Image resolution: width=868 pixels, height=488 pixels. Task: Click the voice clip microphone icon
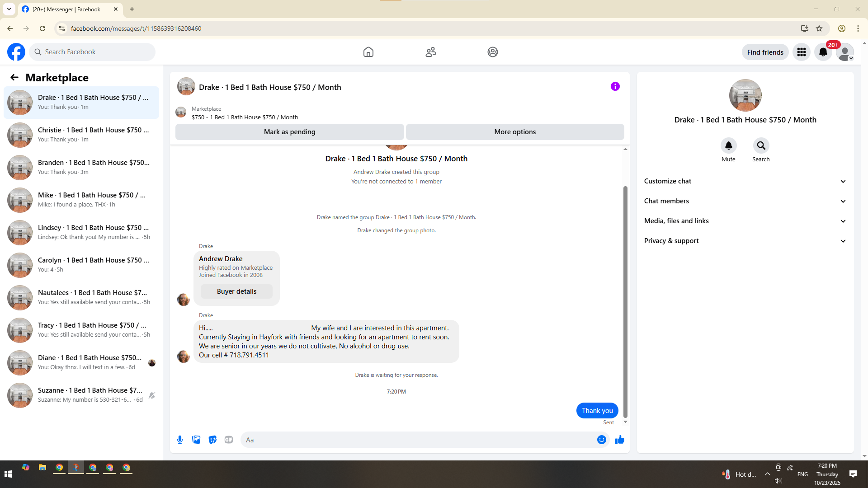tap(180, 440)
